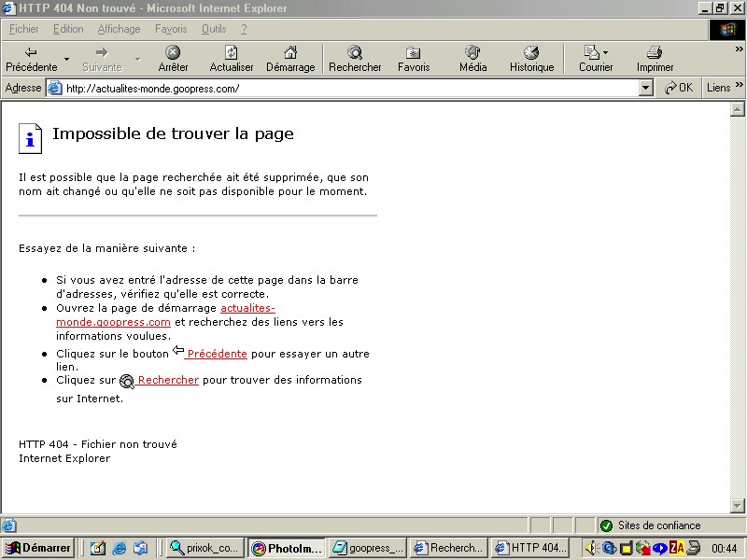Click the page icon in the address bar

[55, 88]
